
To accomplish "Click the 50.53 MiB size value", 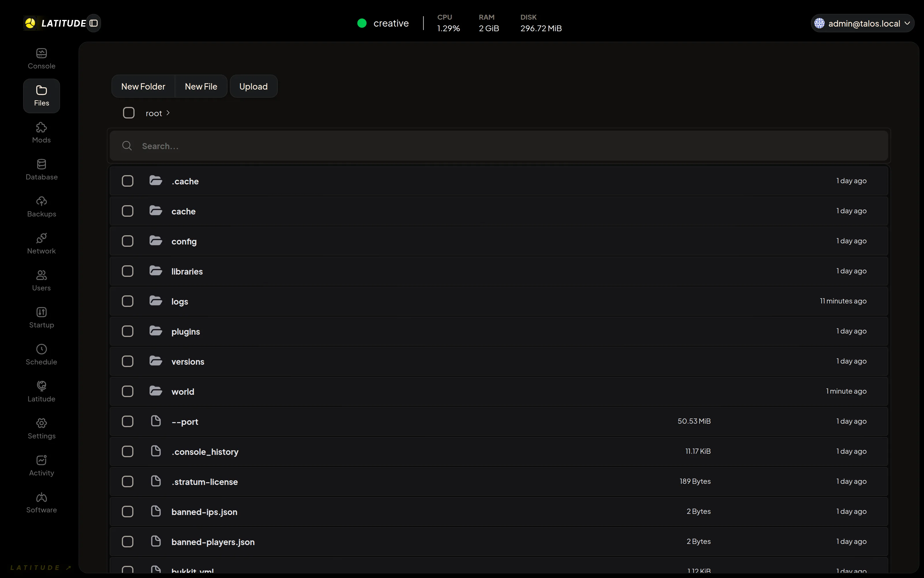I will click(694, 421).
